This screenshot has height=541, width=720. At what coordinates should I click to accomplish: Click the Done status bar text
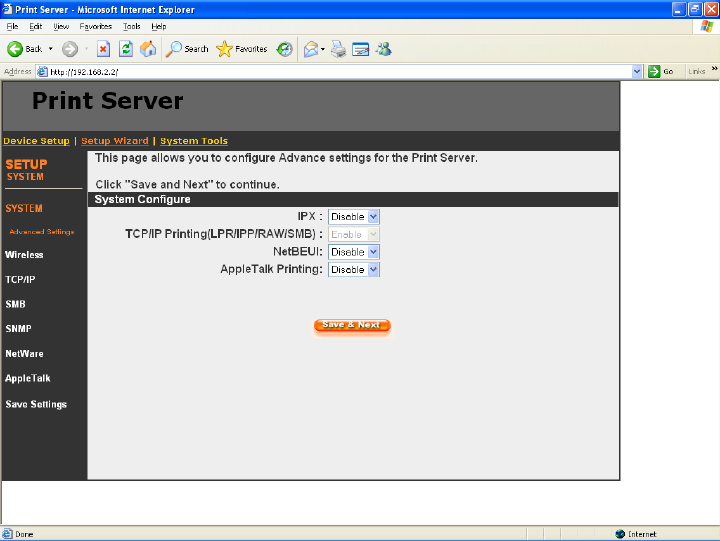pos(24,534)
